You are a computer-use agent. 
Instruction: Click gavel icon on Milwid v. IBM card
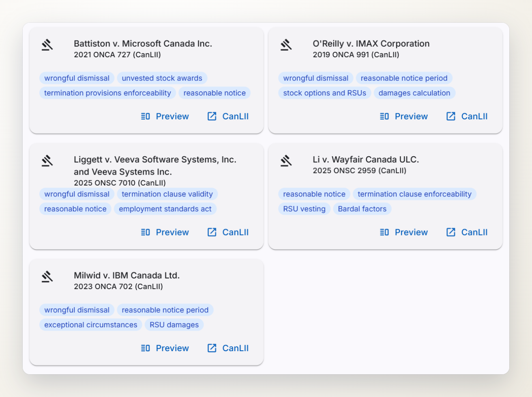tap(47, 277)
